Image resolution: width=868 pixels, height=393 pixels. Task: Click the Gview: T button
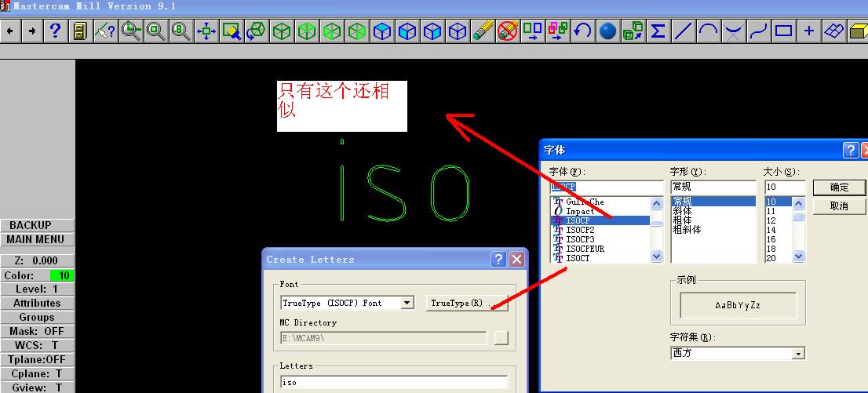37,388
